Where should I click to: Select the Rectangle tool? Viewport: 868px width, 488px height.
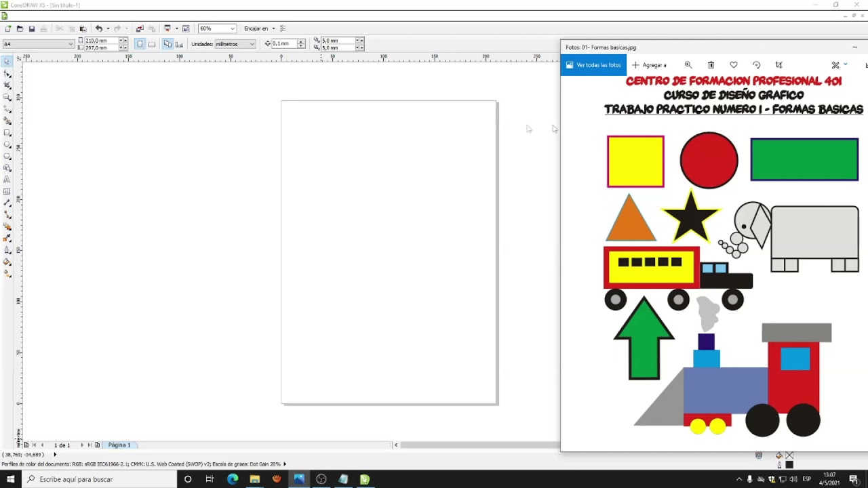[7, 133]
